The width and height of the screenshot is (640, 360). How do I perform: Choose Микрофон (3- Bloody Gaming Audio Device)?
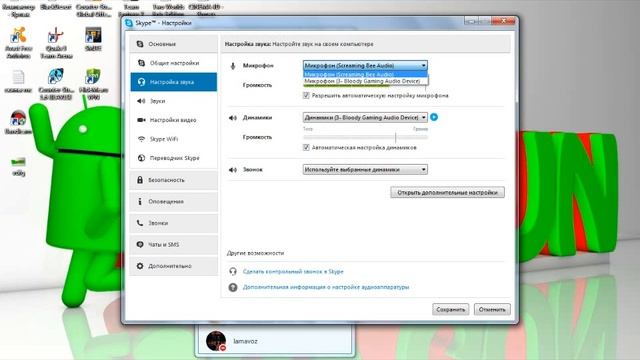point(365,81)
